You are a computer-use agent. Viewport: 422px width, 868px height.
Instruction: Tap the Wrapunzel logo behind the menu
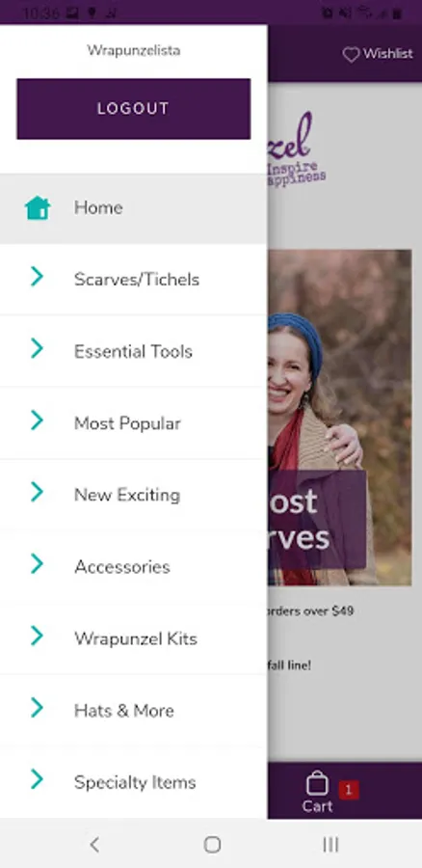pos(297,149)
